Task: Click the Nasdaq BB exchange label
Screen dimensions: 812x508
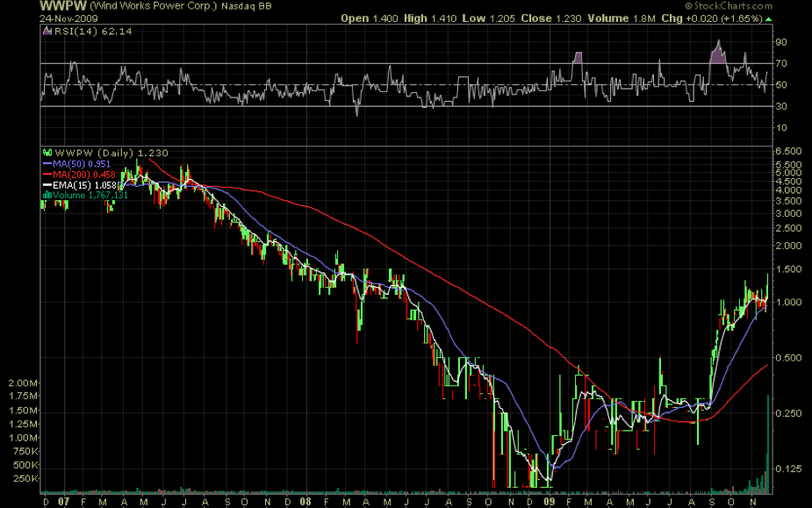Action: coord(247,6)
